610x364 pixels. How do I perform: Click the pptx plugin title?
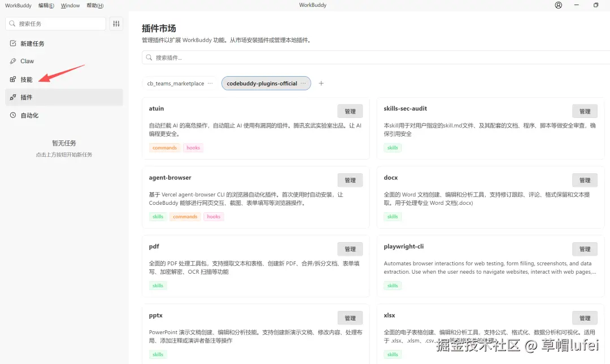[x=156, y=315]
